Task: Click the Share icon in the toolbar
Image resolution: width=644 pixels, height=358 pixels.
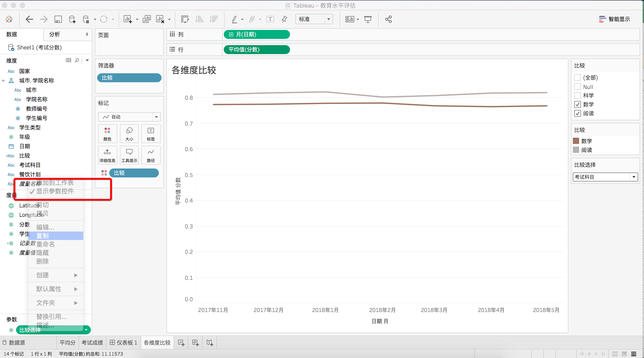Action: (x=388, y=19)
